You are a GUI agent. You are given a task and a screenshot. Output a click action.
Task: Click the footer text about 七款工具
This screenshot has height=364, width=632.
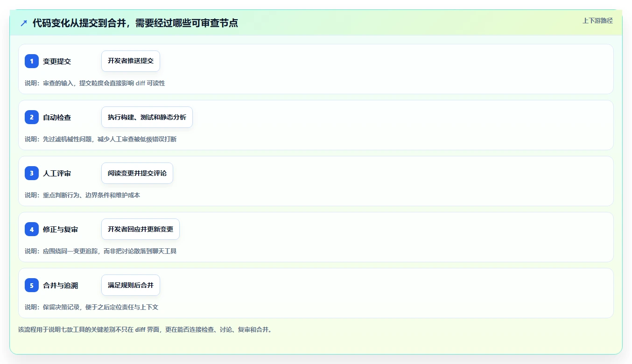click(x=145, y=329)
